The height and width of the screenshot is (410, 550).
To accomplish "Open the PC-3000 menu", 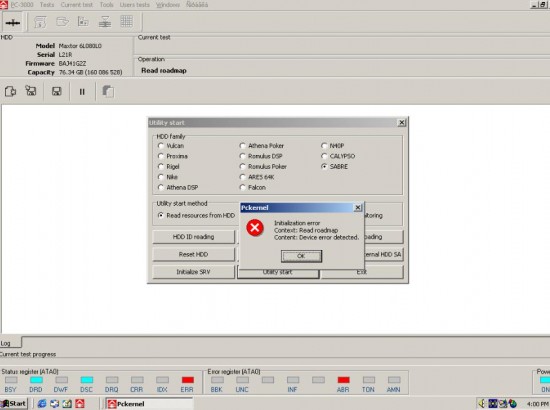I will (x=22, y=5).
